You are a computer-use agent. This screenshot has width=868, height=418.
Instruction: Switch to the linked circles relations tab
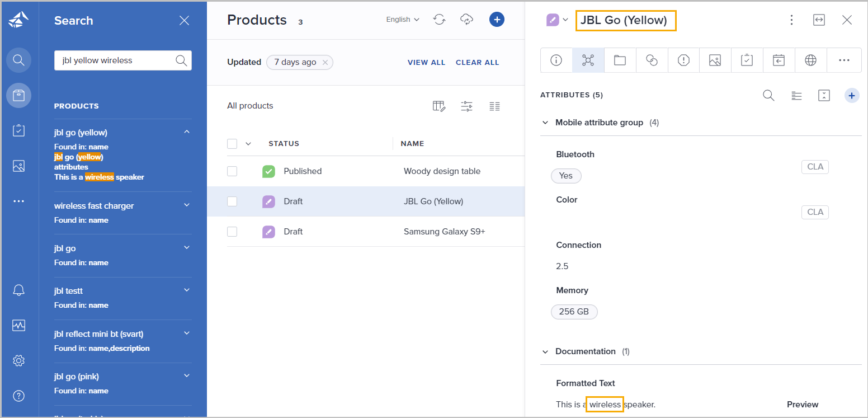tap(652, 60)
